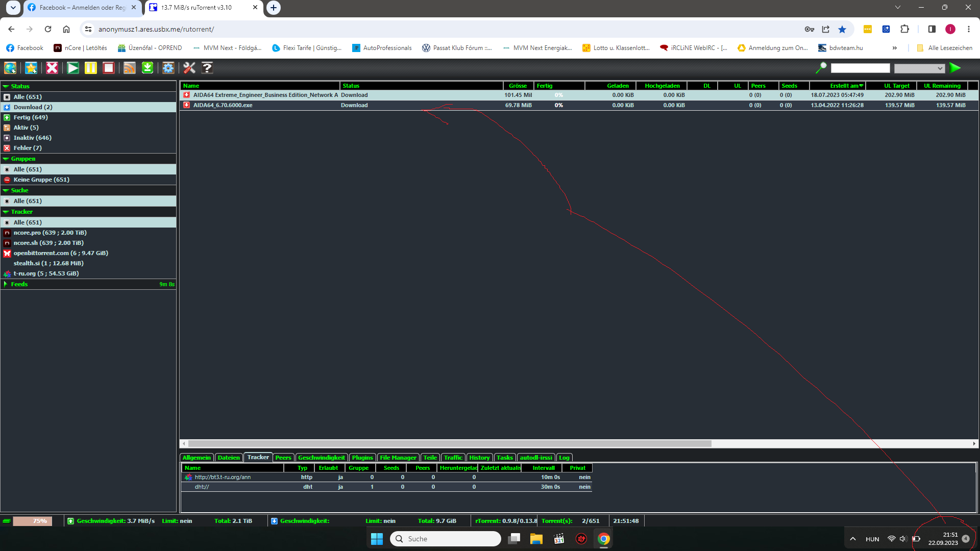Collapse the Tracker category panel
The image size is (980, 551).
pos(88,212)
